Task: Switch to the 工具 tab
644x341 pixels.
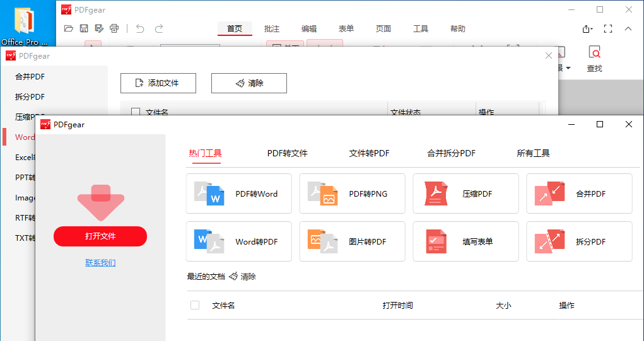Action: [x=421, y=29]
